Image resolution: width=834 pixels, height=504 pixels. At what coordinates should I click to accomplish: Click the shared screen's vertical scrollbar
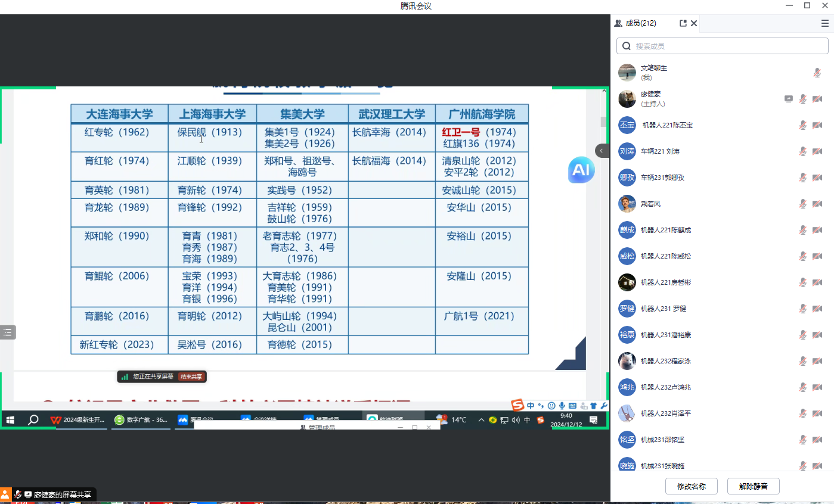click(603, 122)
